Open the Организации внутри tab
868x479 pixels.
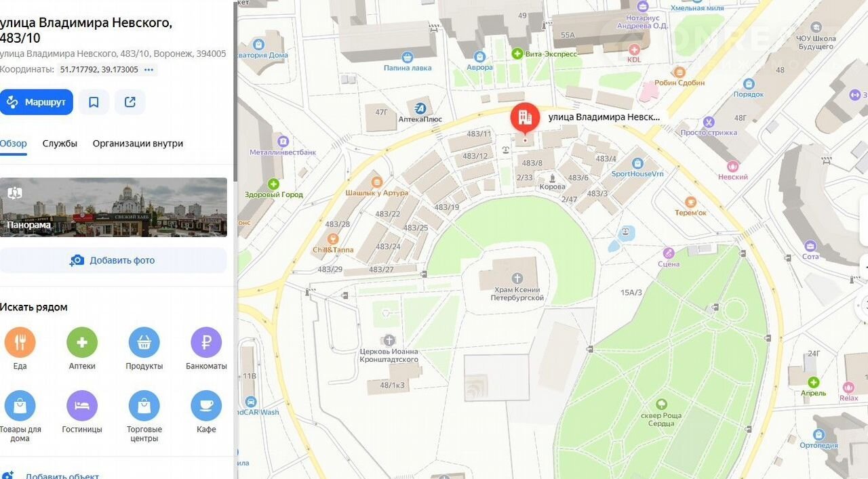point(138,144)
